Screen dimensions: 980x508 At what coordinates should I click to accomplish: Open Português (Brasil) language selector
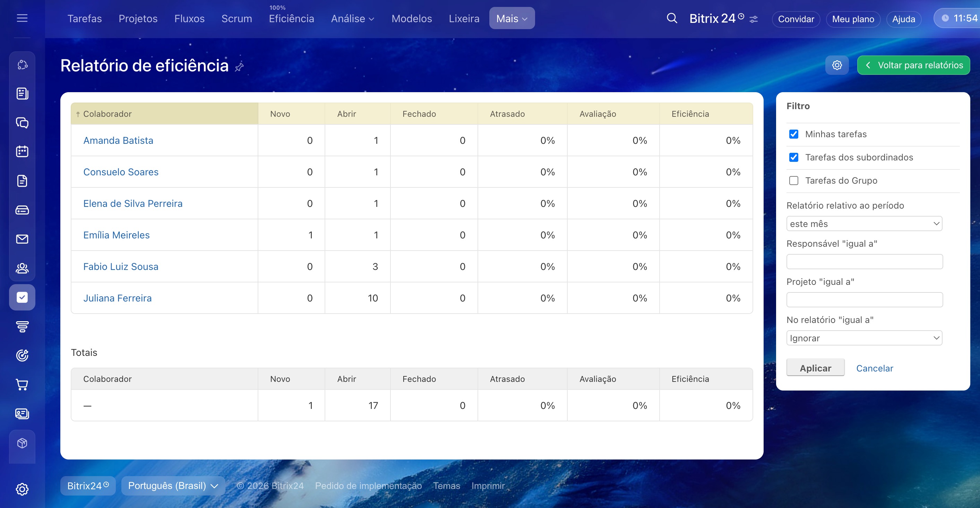click(x=173, y=486)
